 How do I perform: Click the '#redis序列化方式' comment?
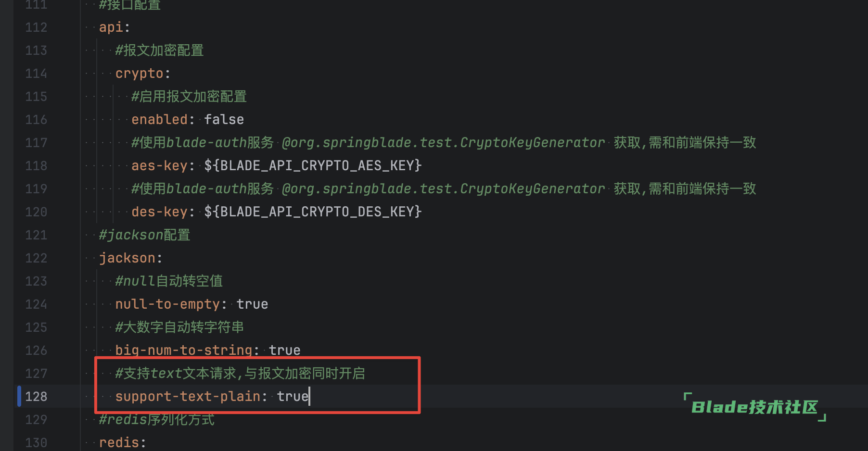pos(156,419)
